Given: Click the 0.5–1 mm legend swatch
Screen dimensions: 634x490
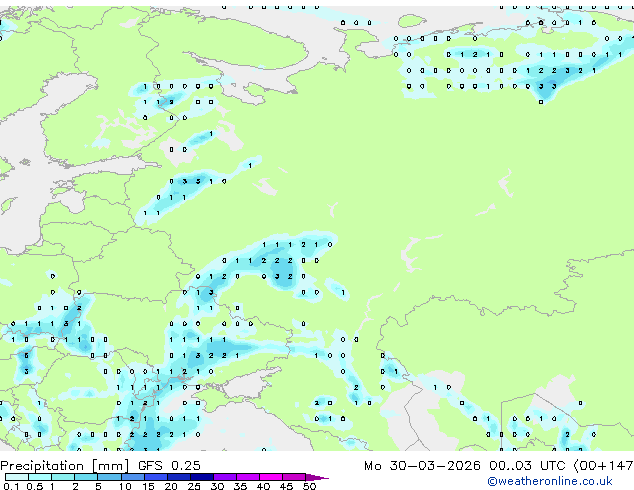Looking at the screenshot, I should pyautogui.click(x=40, y=477).
